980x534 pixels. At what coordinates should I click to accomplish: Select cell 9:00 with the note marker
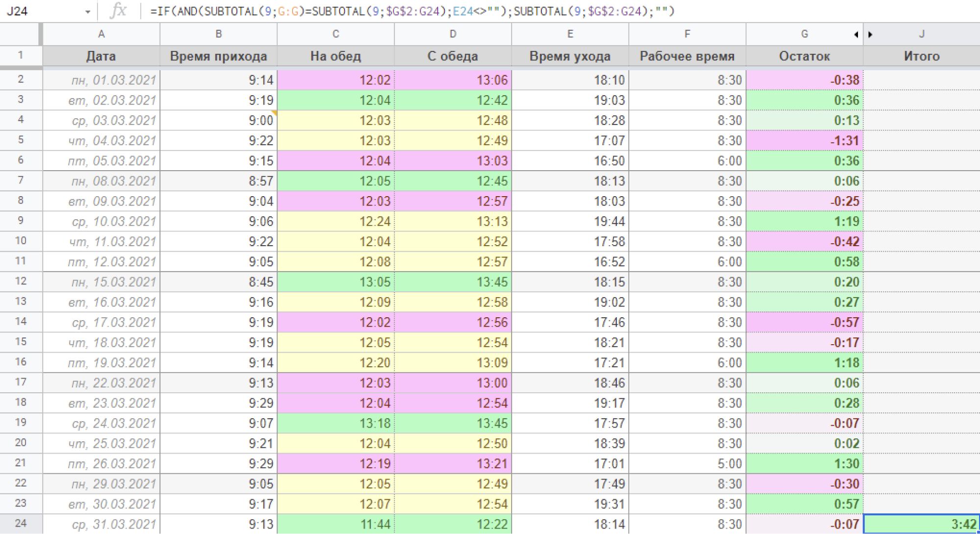point(219,120)
